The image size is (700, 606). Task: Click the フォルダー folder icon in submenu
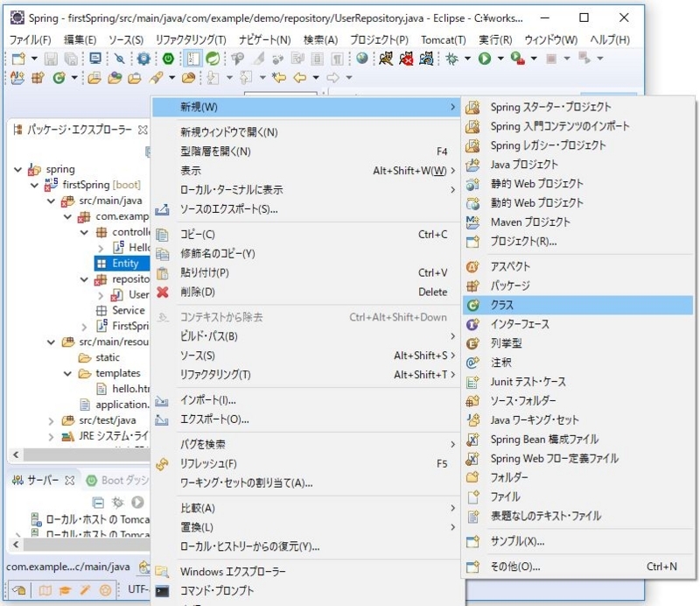click(x=472, y=477)
